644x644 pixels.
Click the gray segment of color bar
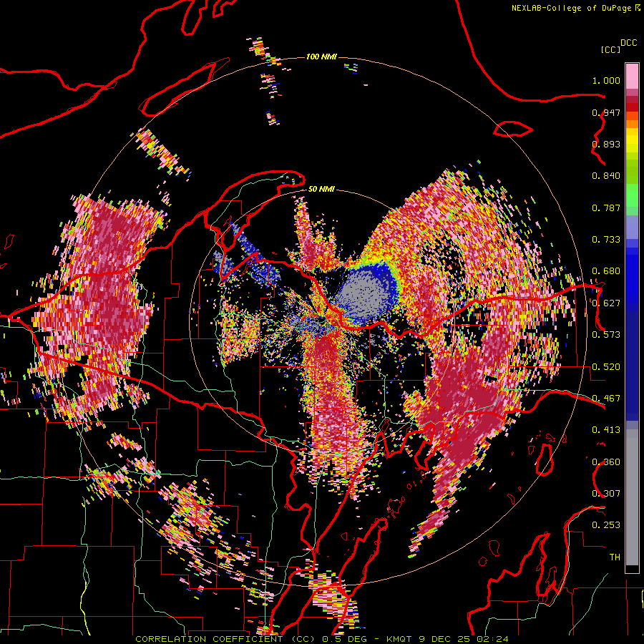(632, 497)
